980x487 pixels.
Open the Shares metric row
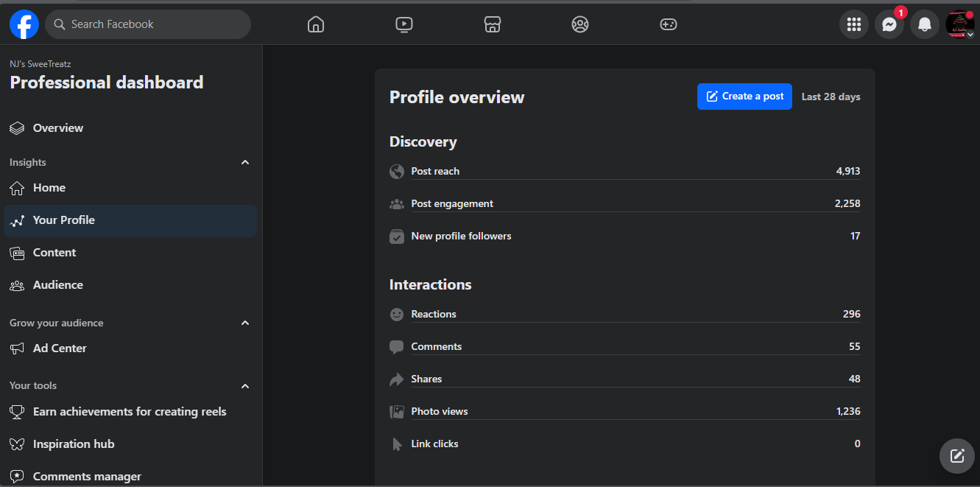pos(624,379)
